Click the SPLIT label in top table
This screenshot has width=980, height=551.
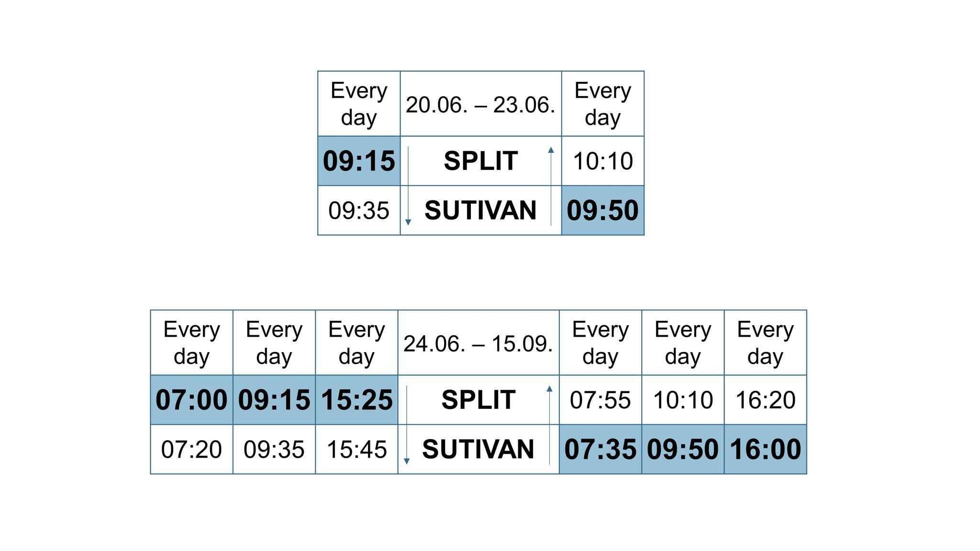coord(480,161)
